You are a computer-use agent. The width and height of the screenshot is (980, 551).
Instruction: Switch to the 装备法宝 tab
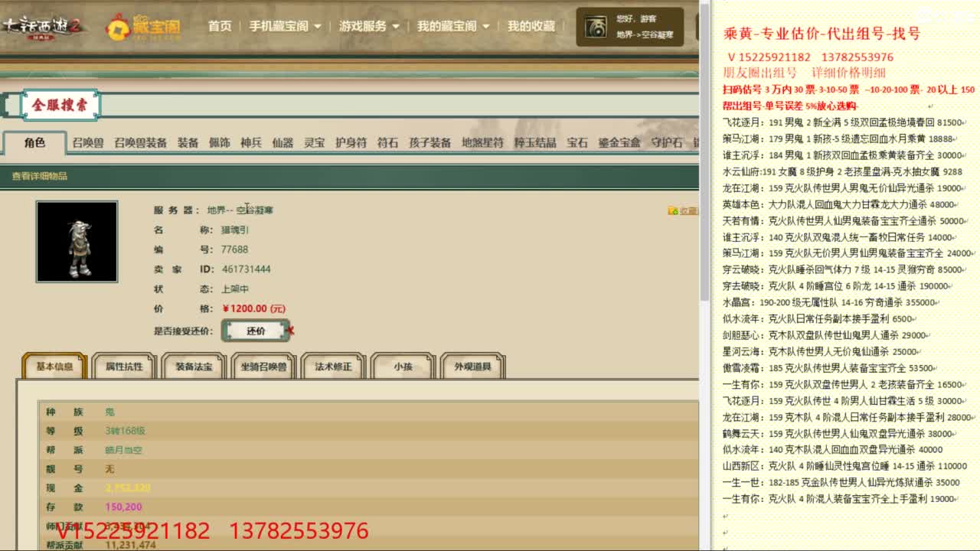point(194,367)
